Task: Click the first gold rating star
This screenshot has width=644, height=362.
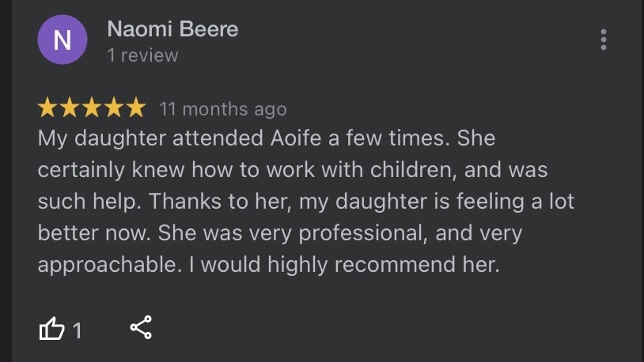Action: click(x=47, y=107)
